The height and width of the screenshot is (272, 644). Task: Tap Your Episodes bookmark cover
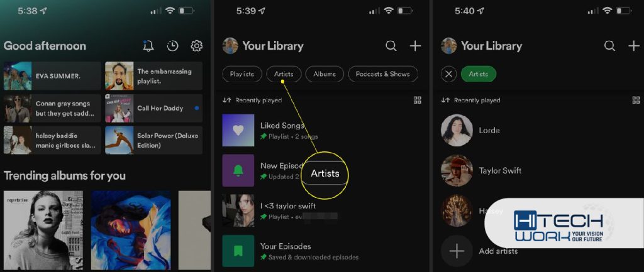(238, 251)
